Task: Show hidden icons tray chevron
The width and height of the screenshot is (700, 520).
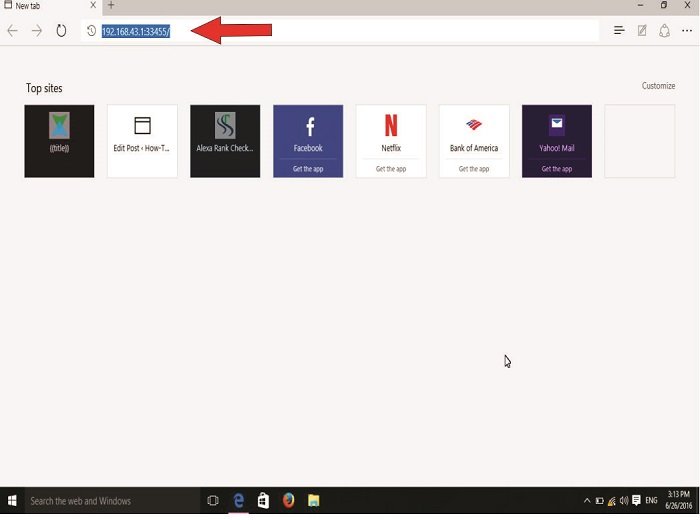Action: 587,500
